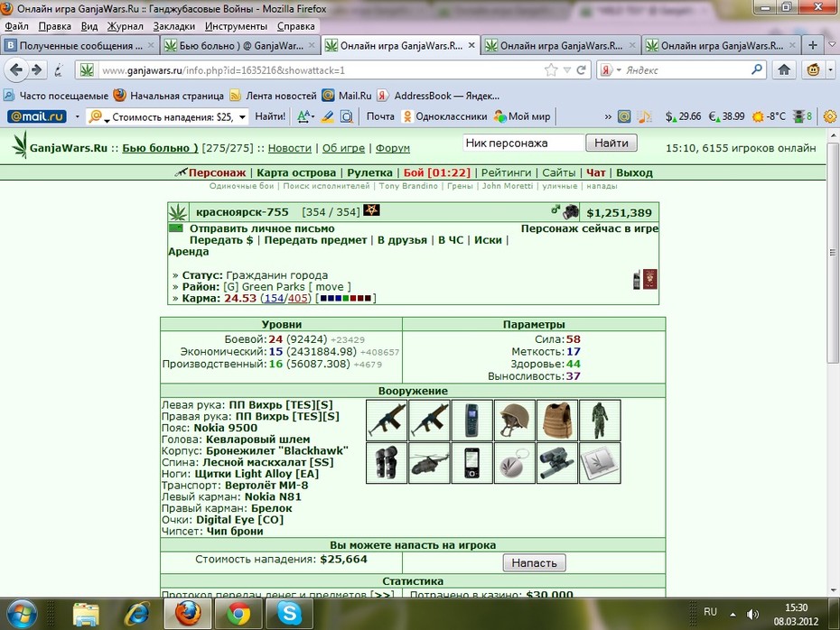
Task: Click Nokia 9500 belt item icon
Action: (x=472, y=421)
